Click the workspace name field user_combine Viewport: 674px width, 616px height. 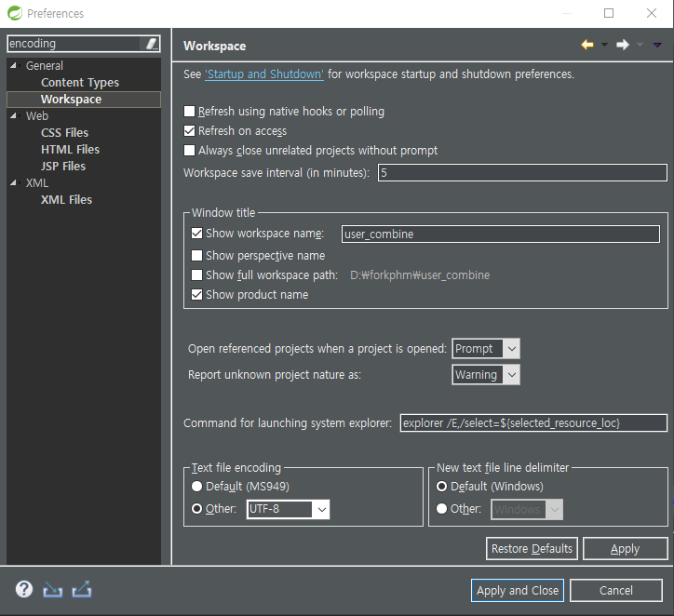pyautogui.click(x=501, y=234)
